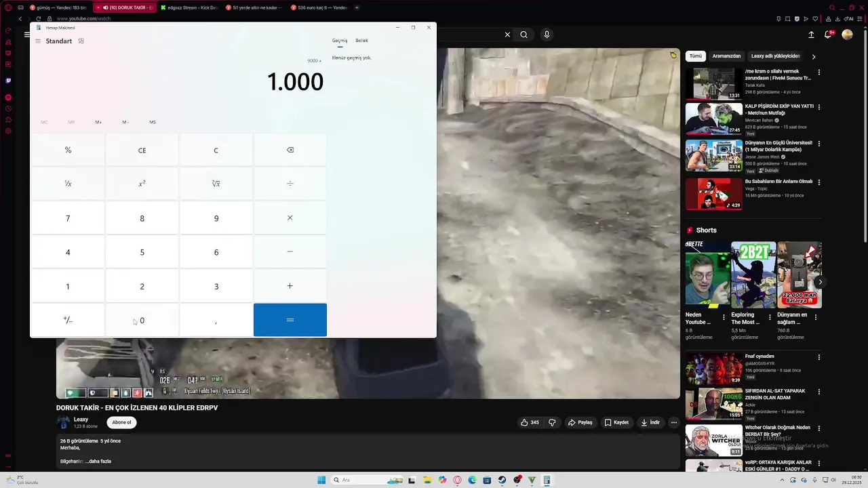Image resolution: width=868 pixels, height=488 pixels.
Task: Switch to the Geçmiş tab in calculator
Action: (340, 41)
